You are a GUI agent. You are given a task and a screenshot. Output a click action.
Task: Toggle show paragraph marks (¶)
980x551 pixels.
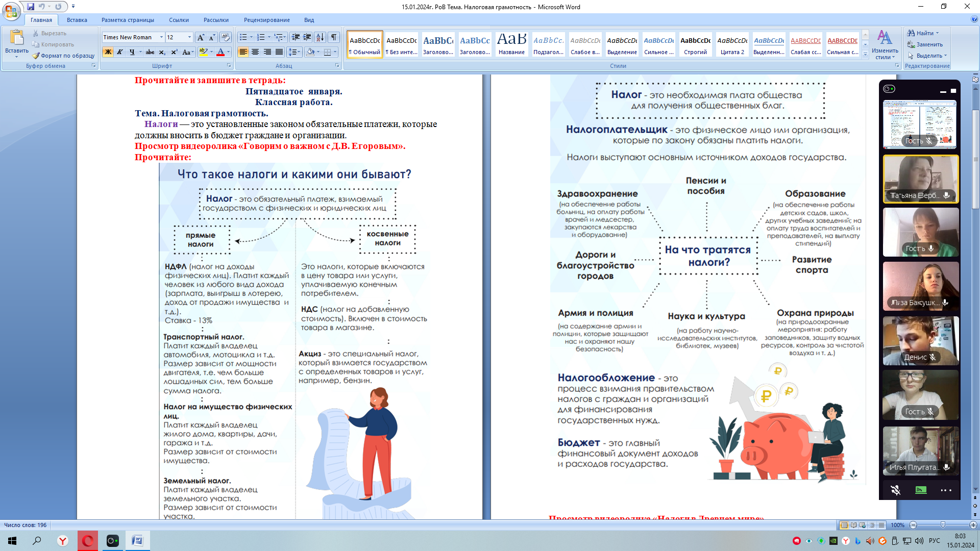334,37
